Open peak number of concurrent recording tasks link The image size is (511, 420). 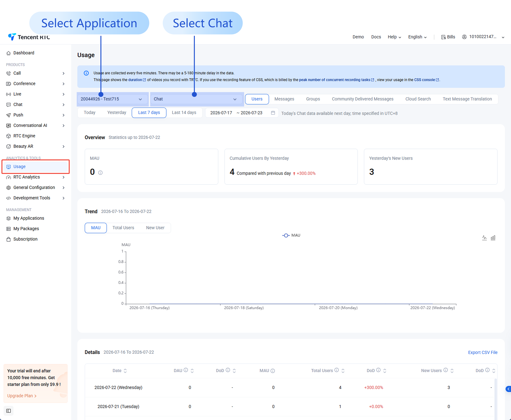pos(336,80)
